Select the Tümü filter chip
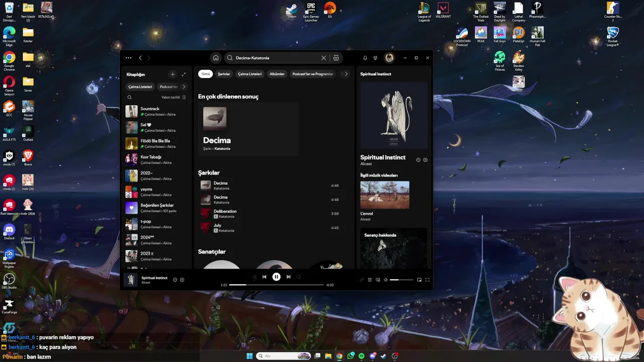Image resolution: width=644 pixels, height=362 pixels. point(205,74)
